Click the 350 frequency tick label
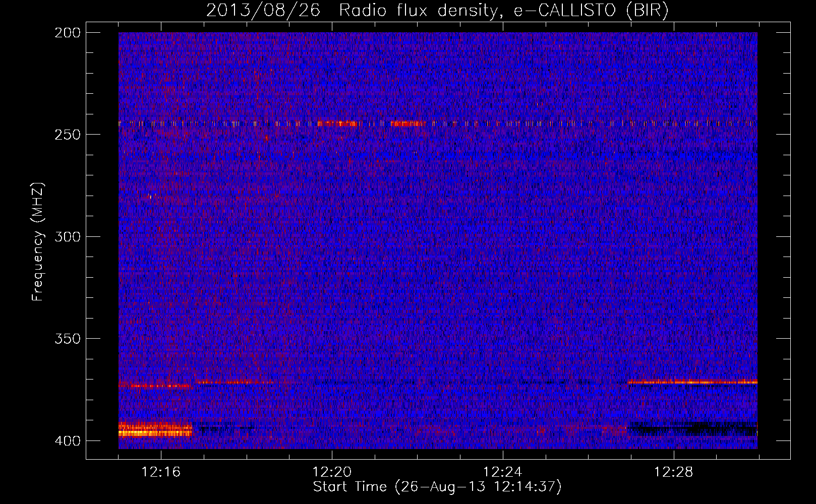The height and width of the screenshot is (504, 816). pos(67,338)
